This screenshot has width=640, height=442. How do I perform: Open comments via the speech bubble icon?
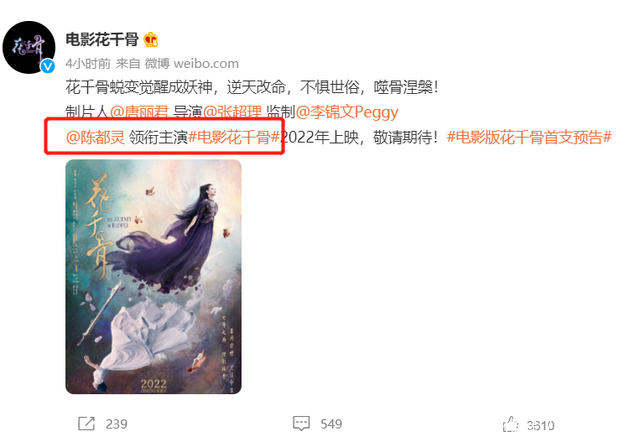[x=301, y=424]
